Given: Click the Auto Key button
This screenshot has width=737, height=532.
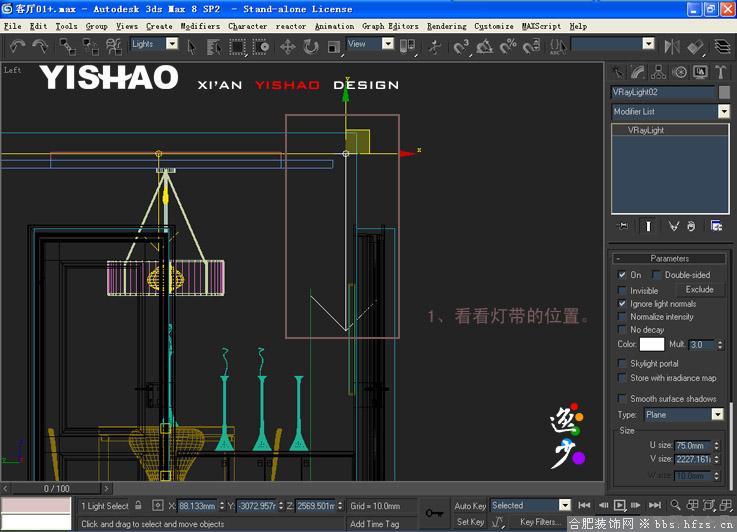Looking at the screenshot, I should point(470,506).
